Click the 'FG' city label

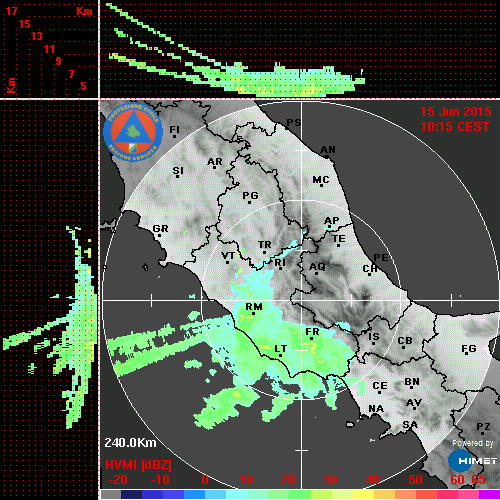(469, 349)
